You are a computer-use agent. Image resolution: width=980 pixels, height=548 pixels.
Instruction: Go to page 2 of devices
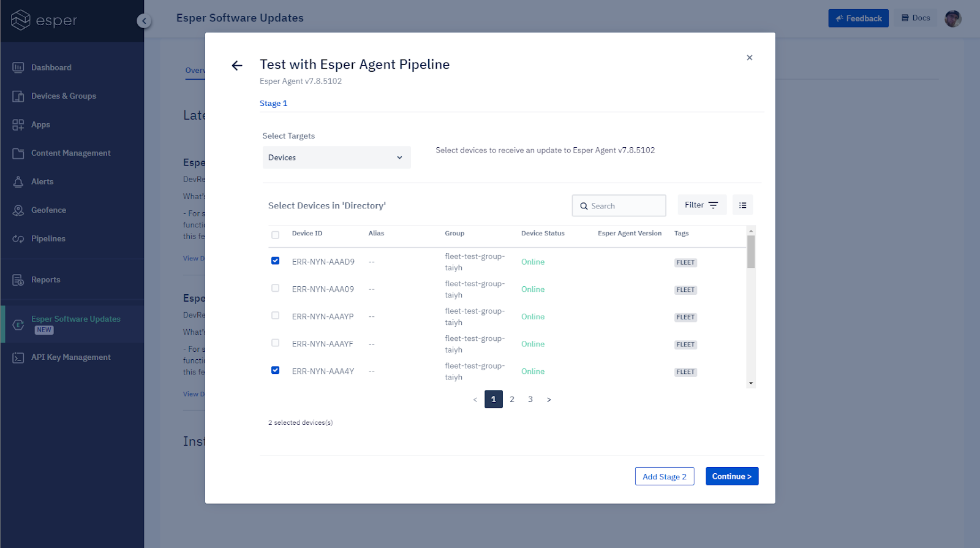coord(512,400)
